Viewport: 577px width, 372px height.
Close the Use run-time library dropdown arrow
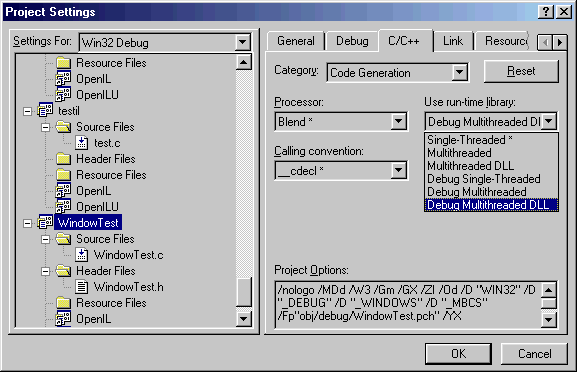coord(549,121)
